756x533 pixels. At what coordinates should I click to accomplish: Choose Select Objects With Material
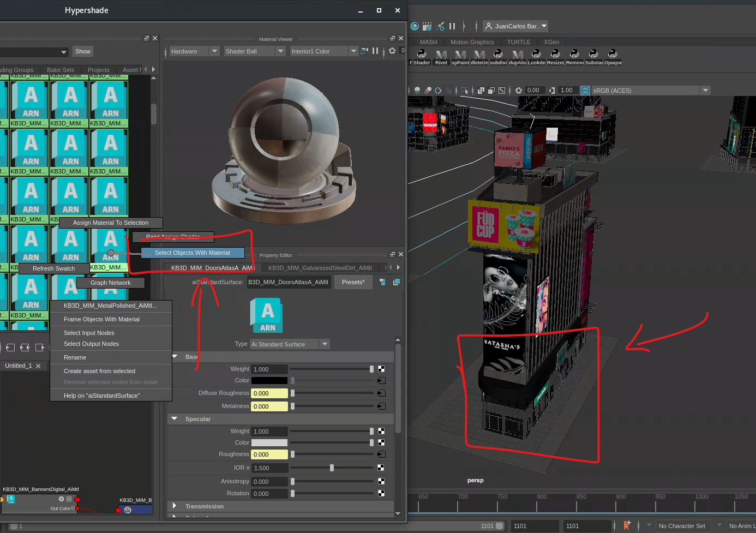point(193,253)
